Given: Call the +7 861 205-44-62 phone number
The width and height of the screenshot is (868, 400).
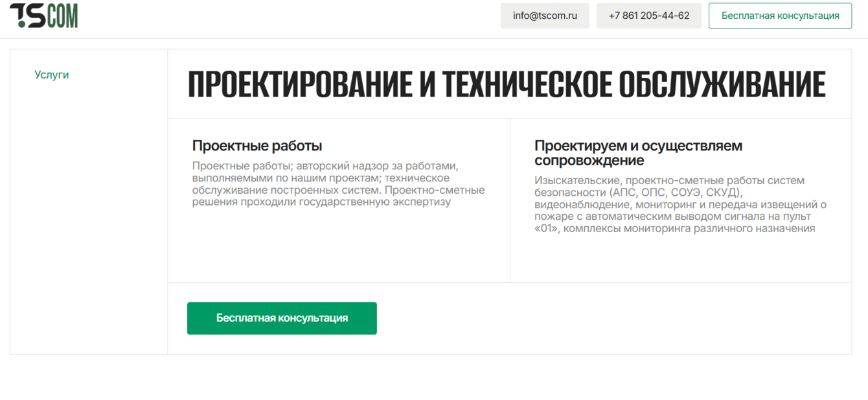Looking at the screenshot, I should (x=649, y=16).
